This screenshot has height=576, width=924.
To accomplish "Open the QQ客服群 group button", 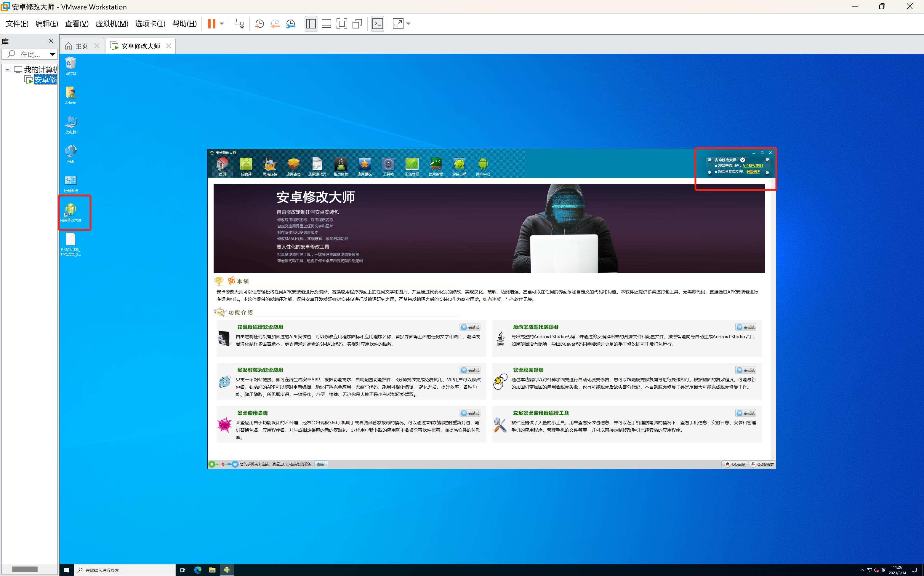I will click(762, 464).
